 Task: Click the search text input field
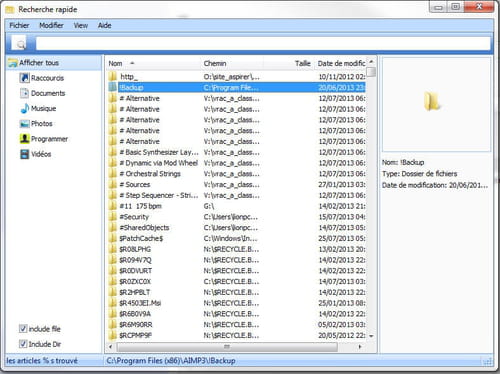point(263,43)
